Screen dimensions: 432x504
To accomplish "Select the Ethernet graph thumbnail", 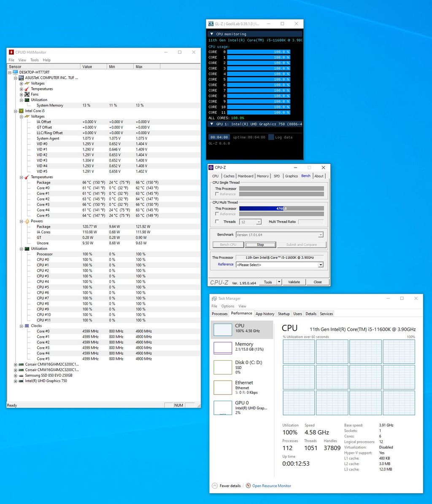I will point(223,388).
